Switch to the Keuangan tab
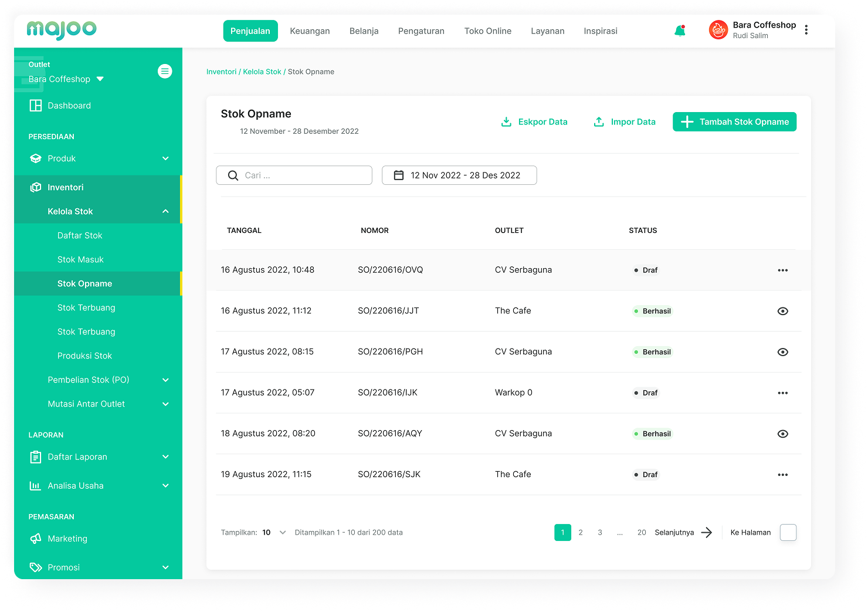 pyautogui.click(x=310, y=31)
